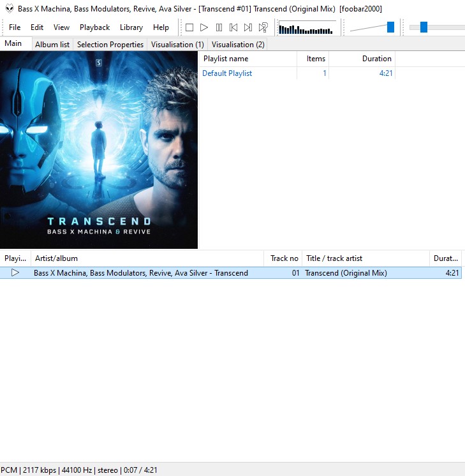The width and height of the screenshot is (465, 476).
Task: Click the Transcend album cover art
Action: pyautogui.click(x=99, y=150)
